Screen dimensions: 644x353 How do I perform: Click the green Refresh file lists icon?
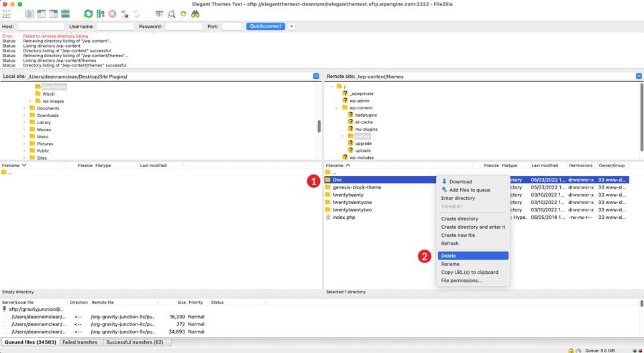click(89, 13)
